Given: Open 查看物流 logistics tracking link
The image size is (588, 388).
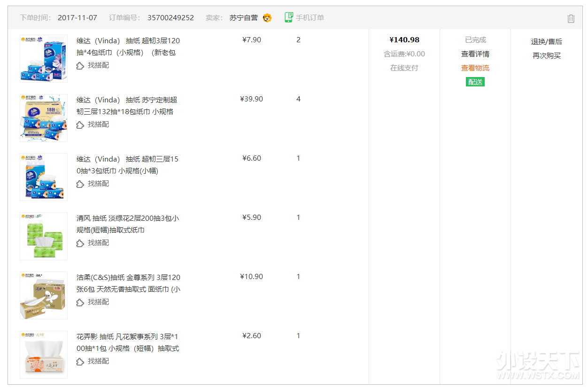Looking at the screenshot, I should pos(475,68).
